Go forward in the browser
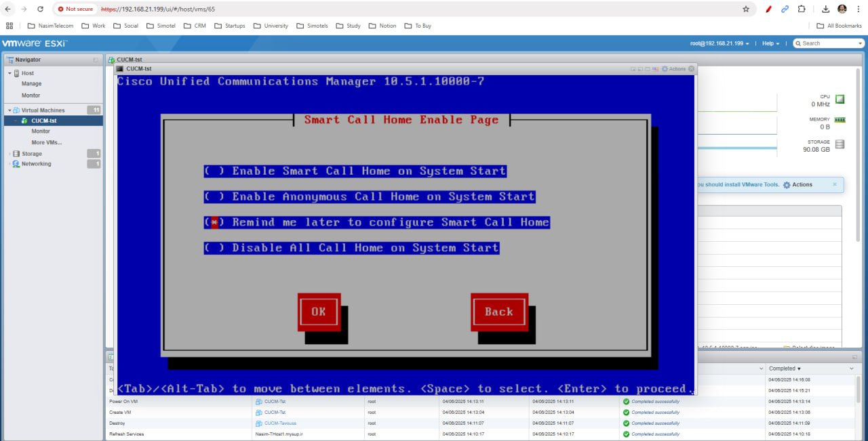This screenshot has width=868, height=441. point(24,9)
